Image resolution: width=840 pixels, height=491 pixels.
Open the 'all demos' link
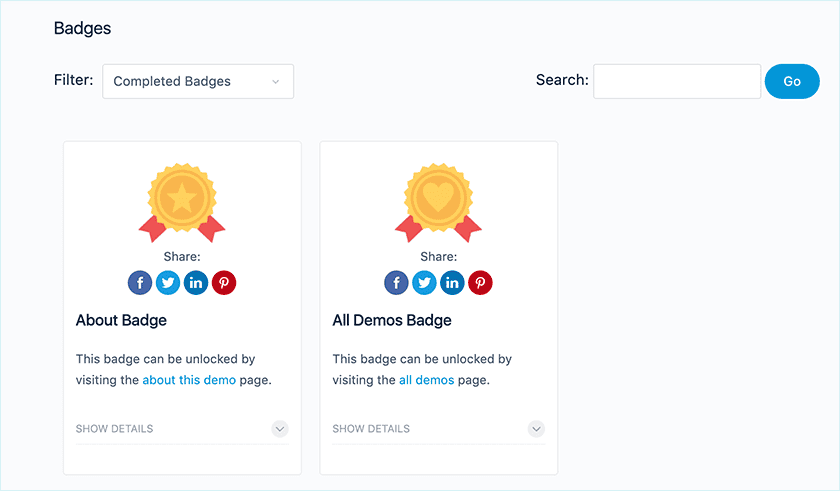point(426,380)
